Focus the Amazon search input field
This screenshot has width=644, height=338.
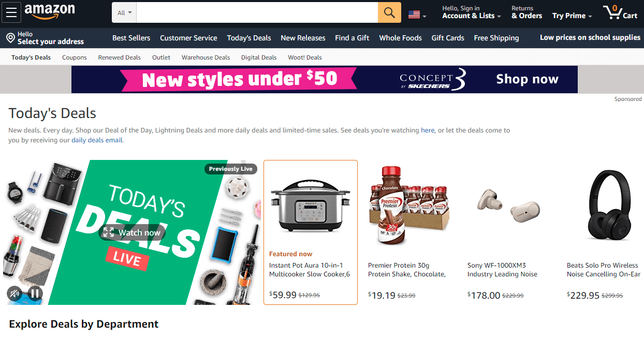click(x=257, y=12)
